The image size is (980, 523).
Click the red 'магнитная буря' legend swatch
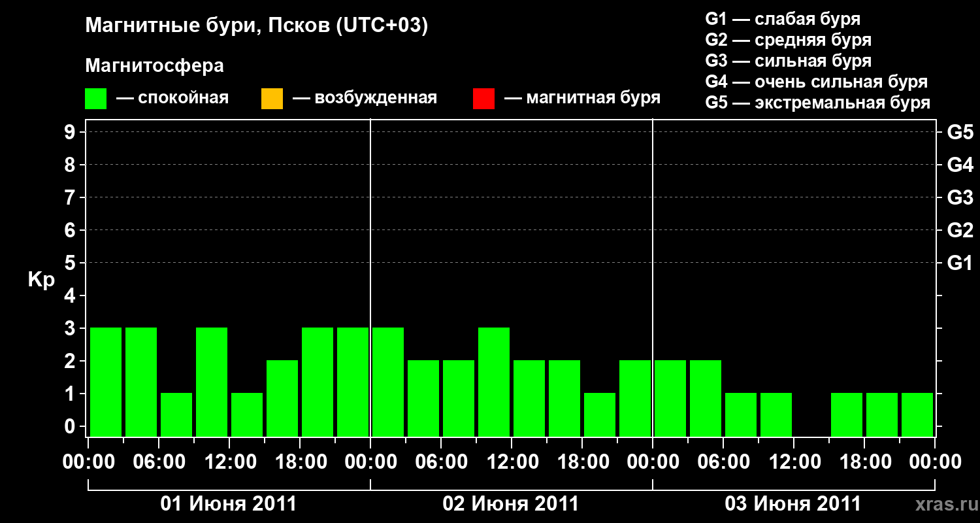click(483, 99)
